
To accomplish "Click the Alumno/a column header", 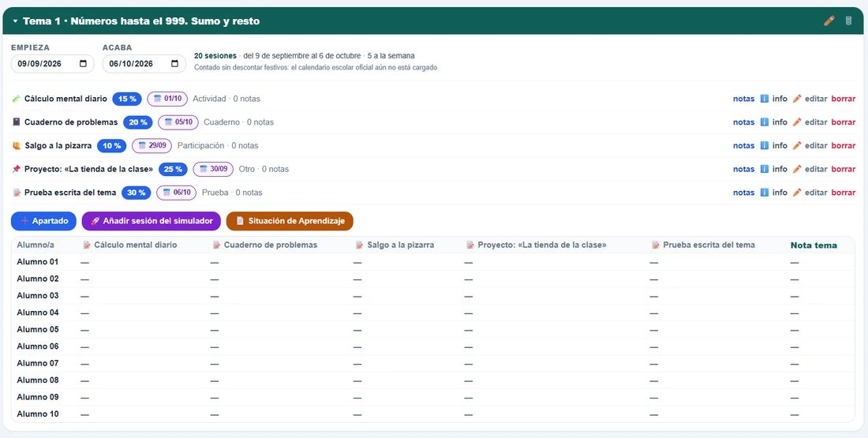I will tap(36, 245).
